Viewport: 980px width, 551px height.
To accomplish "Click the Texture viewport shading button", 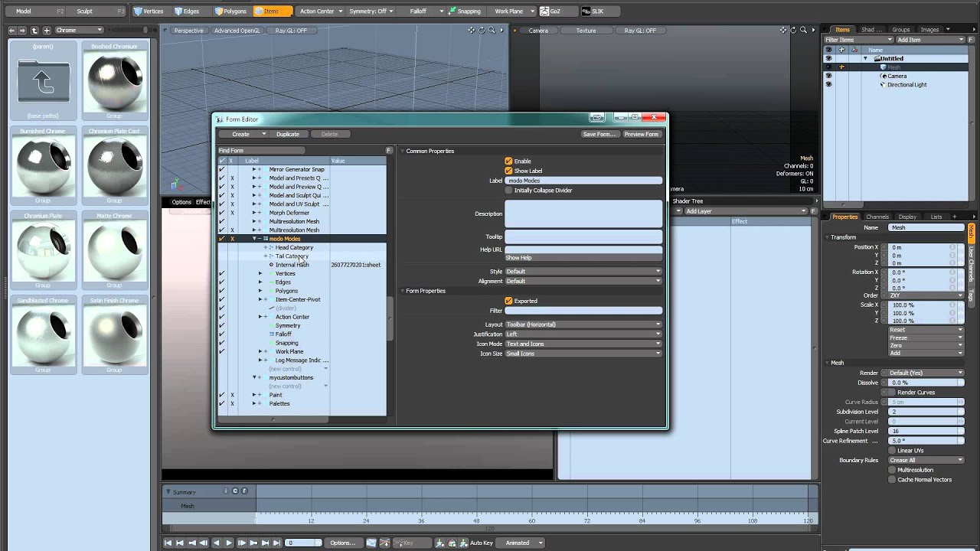I will click(x=586, y=31).
